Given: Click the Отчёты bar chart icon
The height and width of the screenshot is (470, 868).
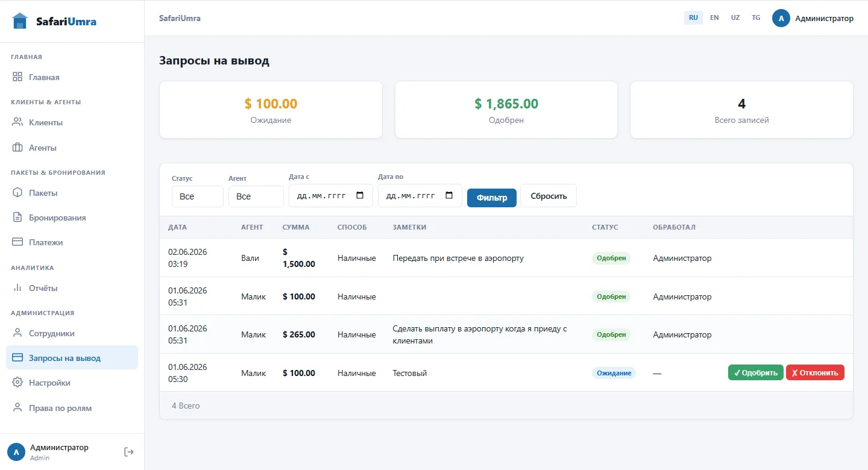Looking at the screenshot, I should click(x=17, y=288).
